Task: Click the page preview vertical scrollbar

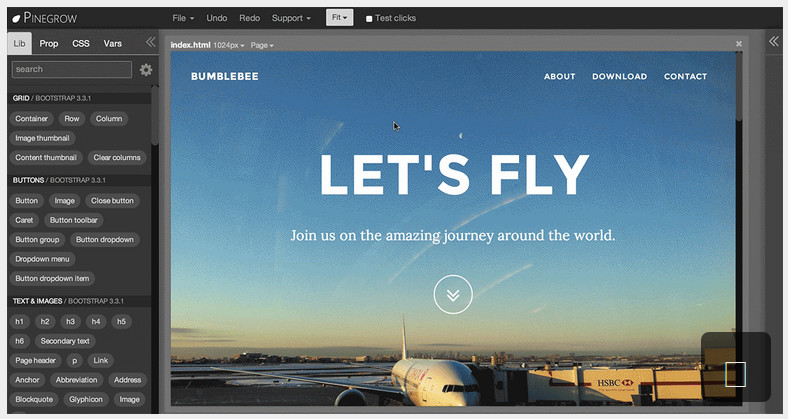Action: pos(739,86)
